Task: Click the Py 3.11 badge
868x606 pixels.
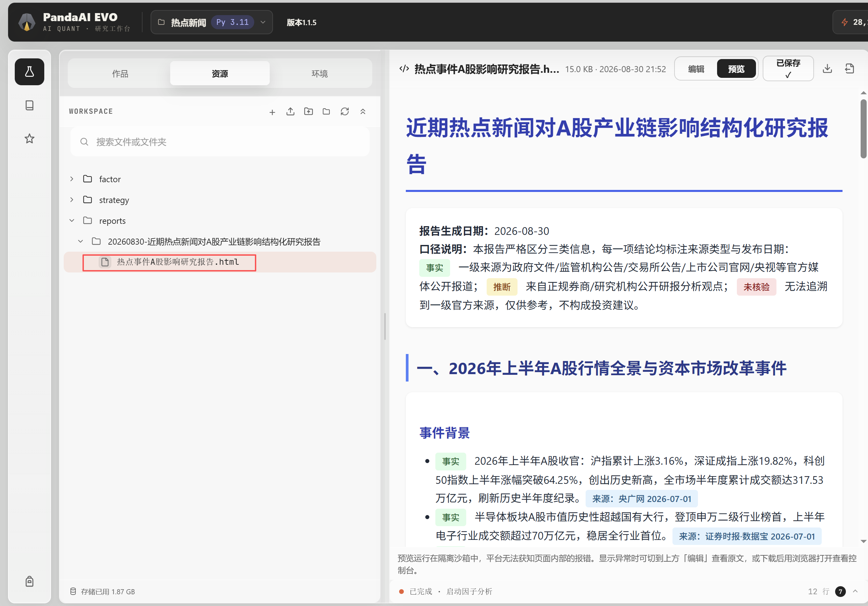Action: click(232, 22)
